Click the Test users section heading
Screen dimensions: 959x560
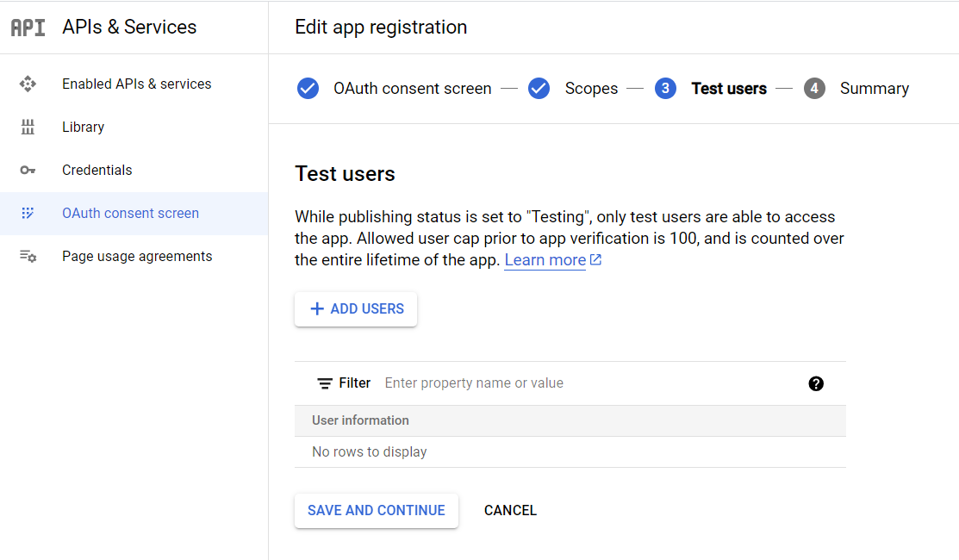click(x=345, y=174)
